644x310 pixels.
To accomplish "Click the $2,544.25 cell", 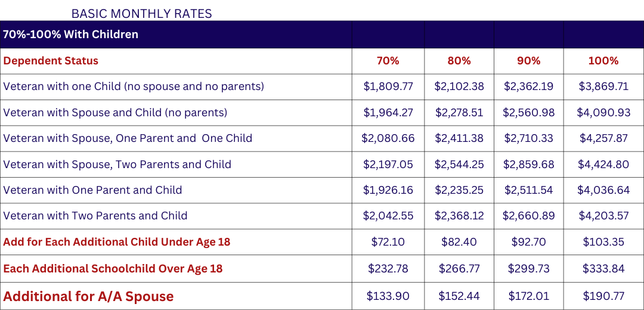I will (x=459, y=164).
